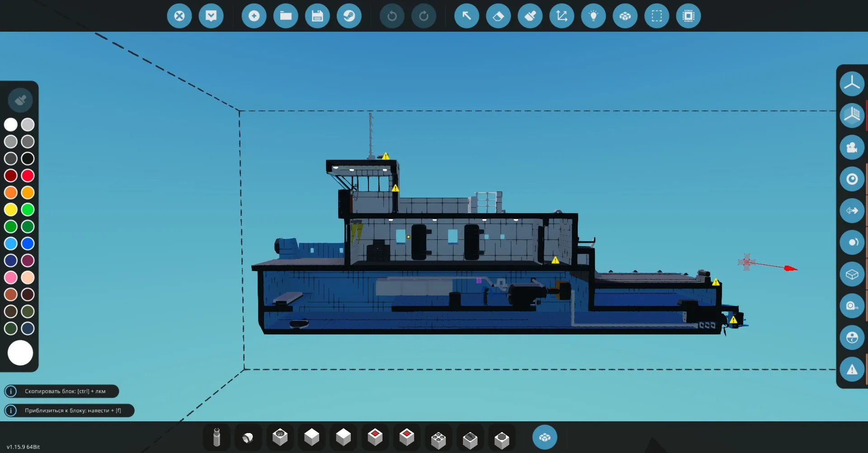Select the arrow cursor tool
Screen dimensions: 868x453
pos(467,16)
